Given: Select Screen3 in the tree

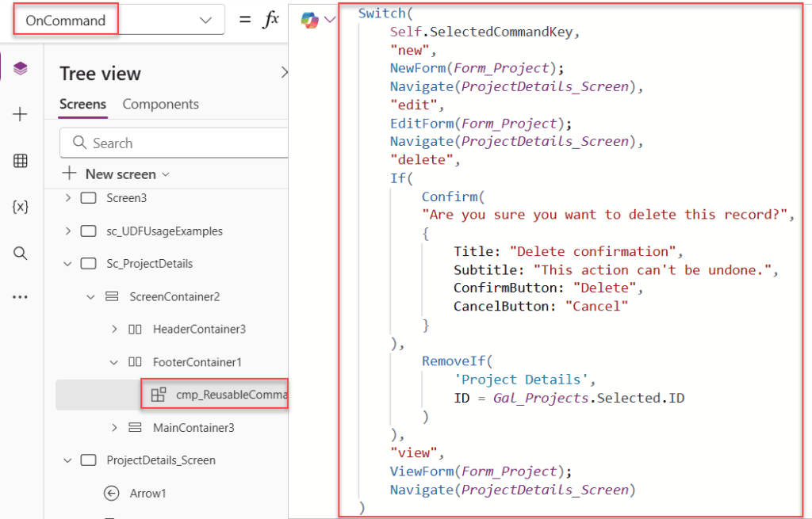Looking at the screenshot, I should pyautogui.click(x=126, y=197).
